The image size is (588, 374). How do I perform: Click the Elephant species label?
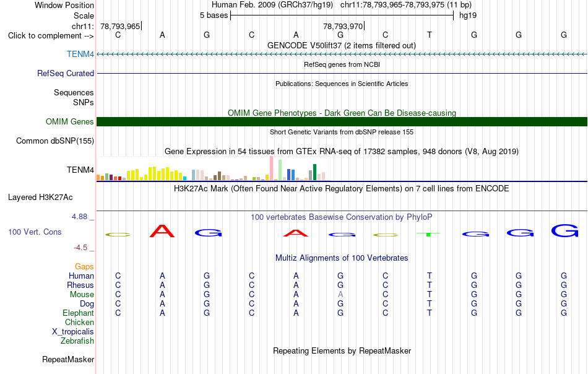point(78,313)
